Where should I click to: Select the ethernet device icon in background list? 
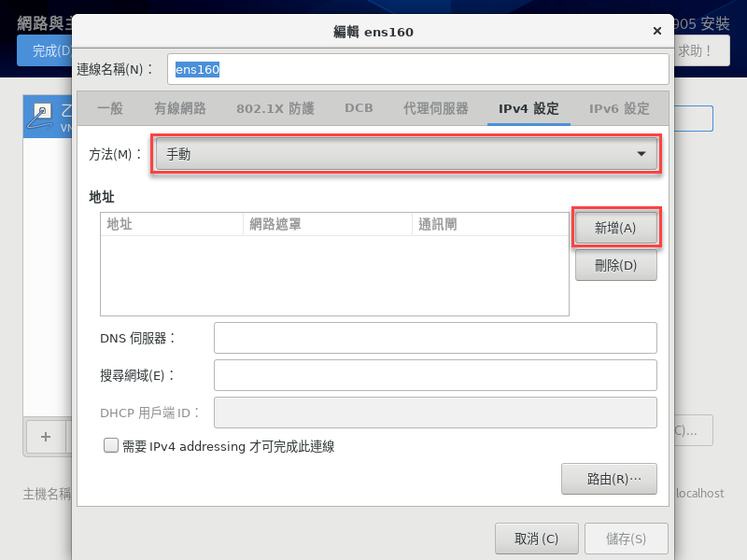(39, 117)
